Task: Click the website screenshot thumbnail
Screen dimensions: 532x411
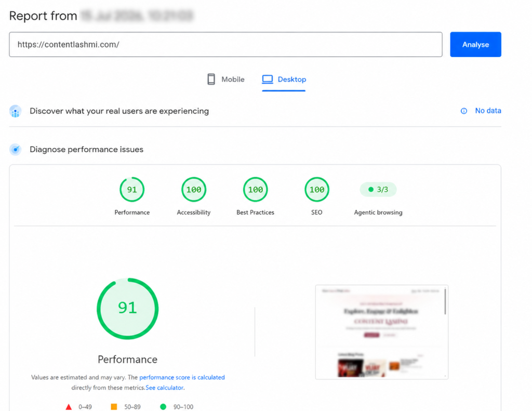Action: point(382,332)
